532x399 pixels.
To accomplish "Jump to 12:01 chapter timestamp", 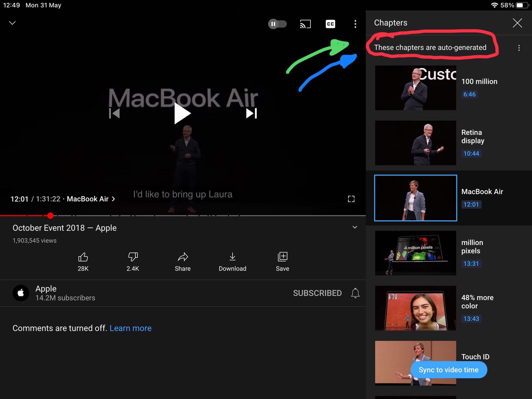I will pos(471,205).
